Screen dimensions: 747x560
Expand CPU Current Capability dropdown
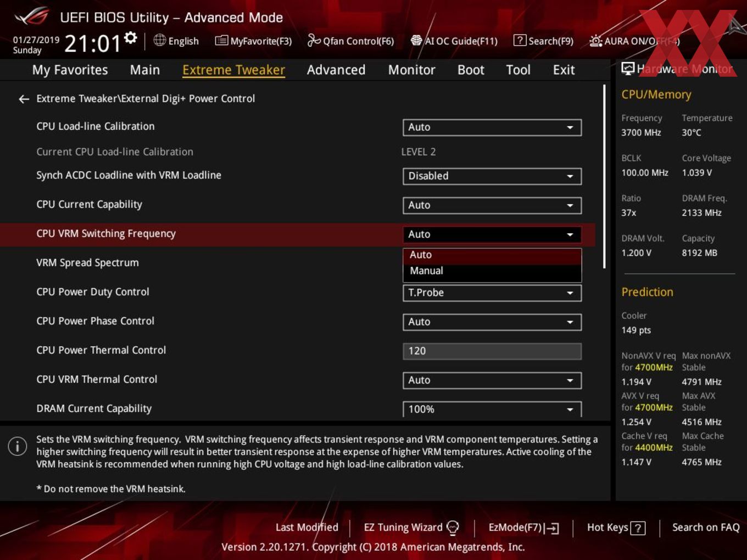tap(492, 205)
